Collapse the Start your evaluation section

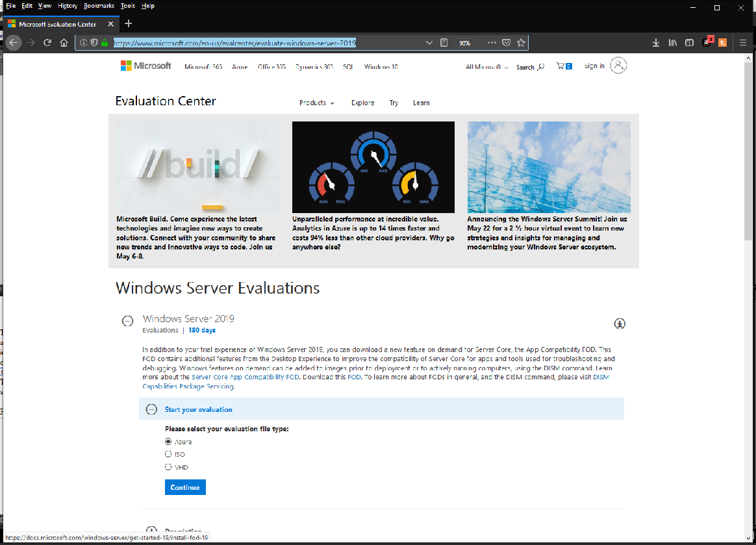point(150,409)
